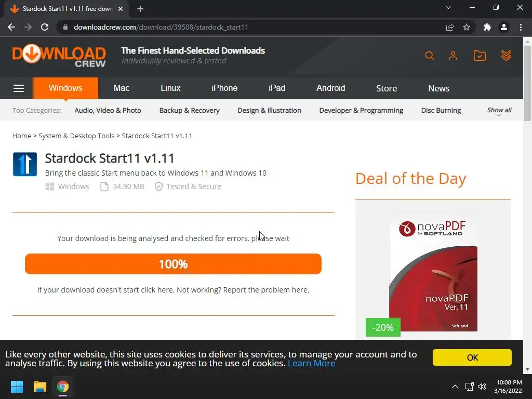The height and width of the screenshot is (399, 532).
Task: Open the hamburger menu icon
Action: 19,88
